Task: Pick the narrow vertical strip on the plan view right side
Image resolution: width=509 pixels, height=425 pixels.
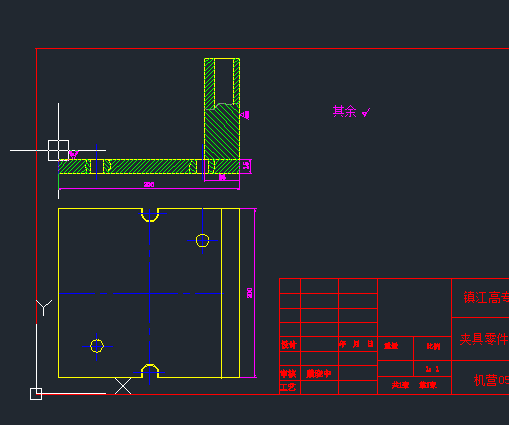Action: coord(231,293)
